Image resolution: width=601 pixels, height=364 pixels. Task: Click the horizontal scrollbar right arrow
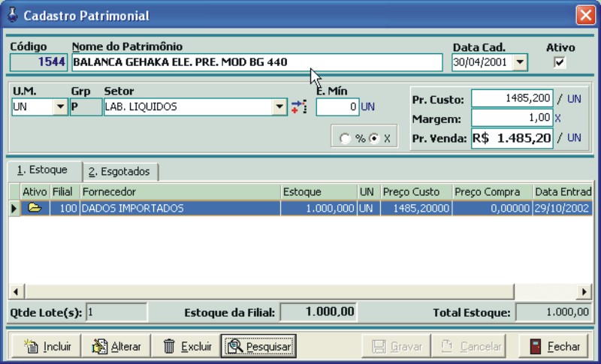pyautogui.click(x=584, y=292)
